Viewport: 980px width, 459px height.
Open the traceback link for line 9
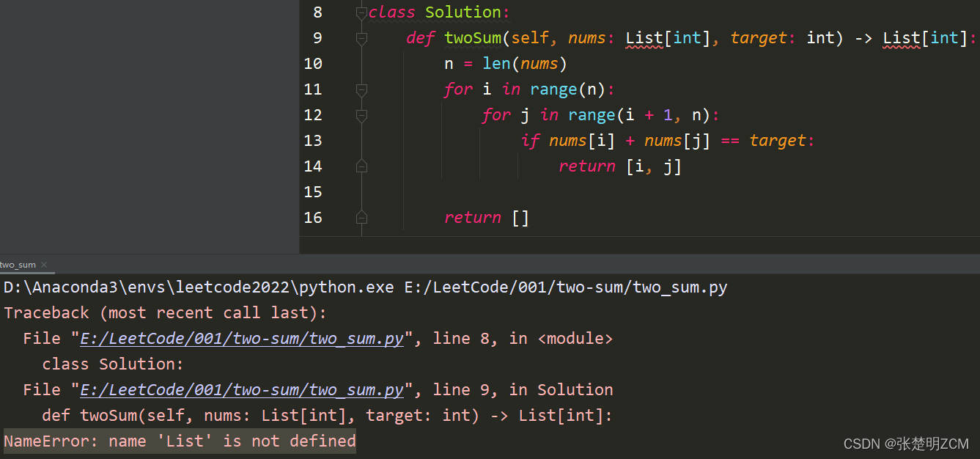pyautogui.click(x=242, y=389)
